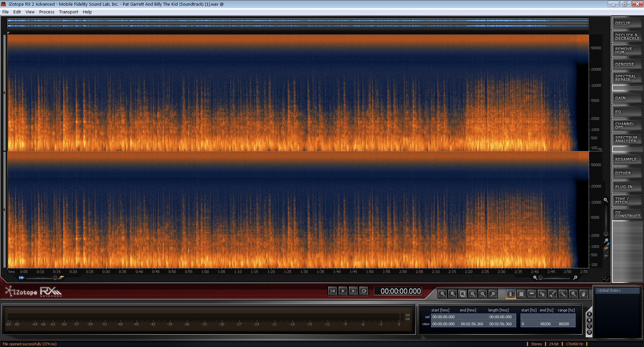Open the Declip module
Image resolution: width=644 pixels, height=347 pixels.
(627, 23)
